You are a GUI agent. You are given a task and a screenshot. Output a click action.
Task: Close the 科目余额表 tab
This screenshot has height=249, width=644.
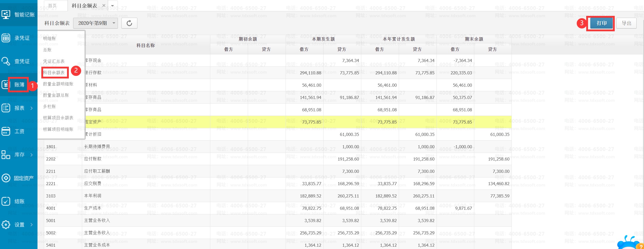(104, 6)
